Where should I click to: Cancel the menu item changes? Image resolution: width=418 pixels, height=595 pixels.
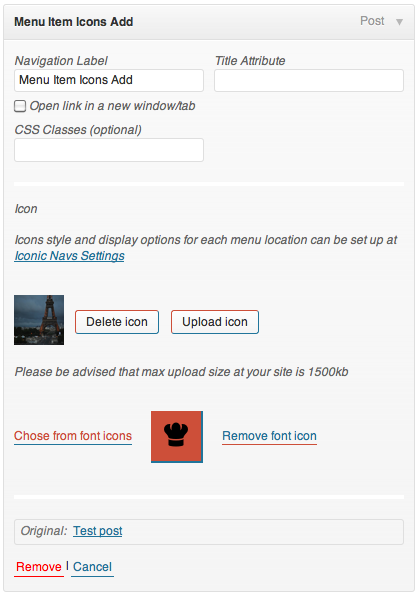tap(92, 567)
